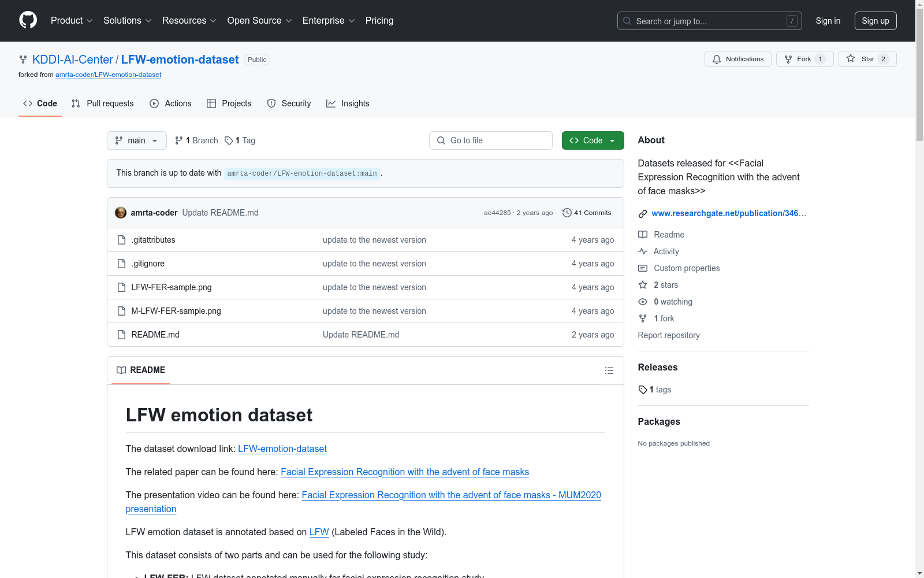Screen dimensions: 924x578
Task: Open the M-LFW-FER-sample.png file
Action: pyautogui.click(x=176, y=311)
